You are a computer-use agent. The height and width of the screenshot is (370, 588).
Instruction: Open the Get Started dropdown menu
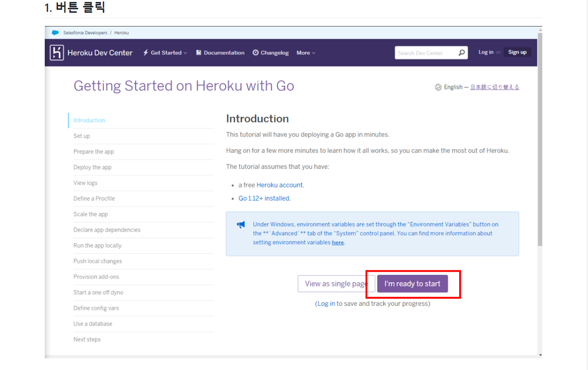(x=165, y=53)
